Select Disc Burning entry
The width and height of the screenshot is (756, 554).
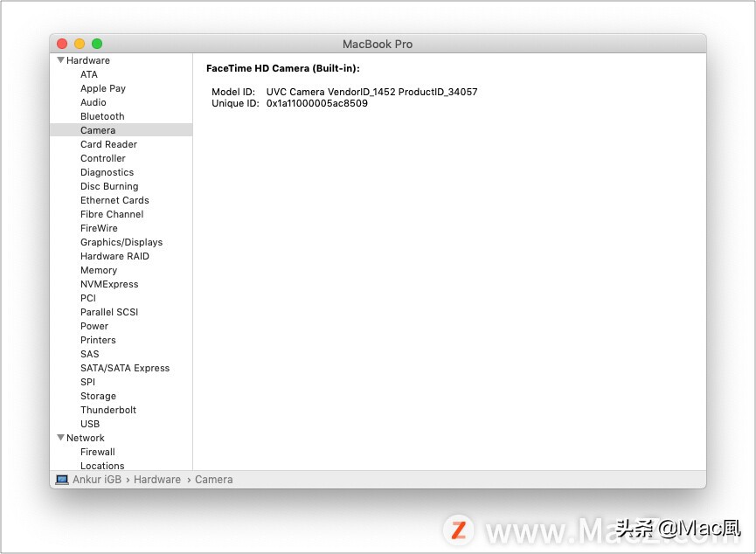point(109,186)
